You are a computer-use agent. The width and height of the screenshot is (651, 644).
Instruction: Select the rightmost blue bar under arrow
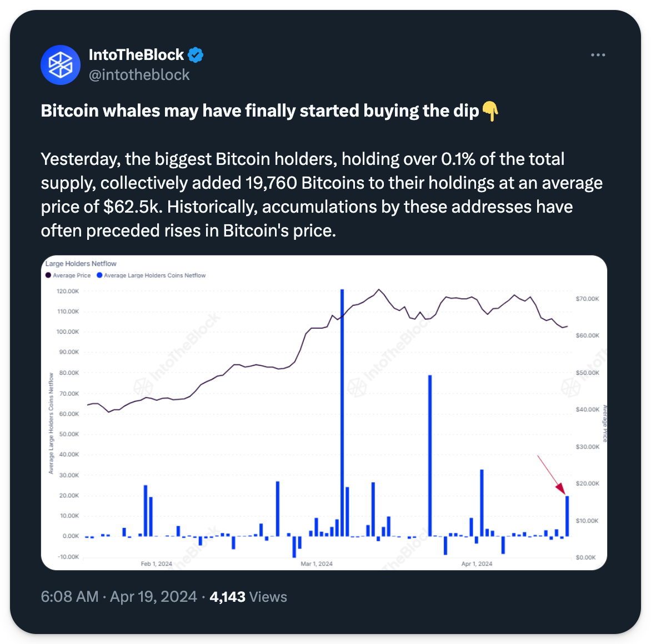(567, 516)
